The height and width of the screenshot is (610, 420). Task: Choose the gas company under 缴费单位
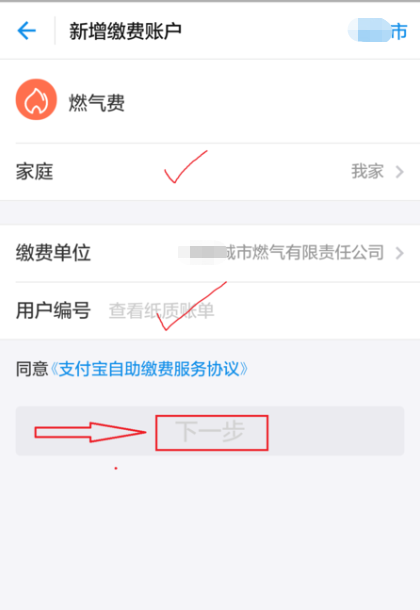coord(281,252)
